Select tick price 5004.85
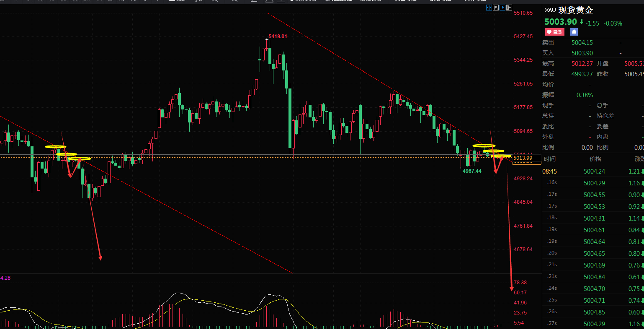The width and height of the screenshot is (644, 330). tap(594, 312)
